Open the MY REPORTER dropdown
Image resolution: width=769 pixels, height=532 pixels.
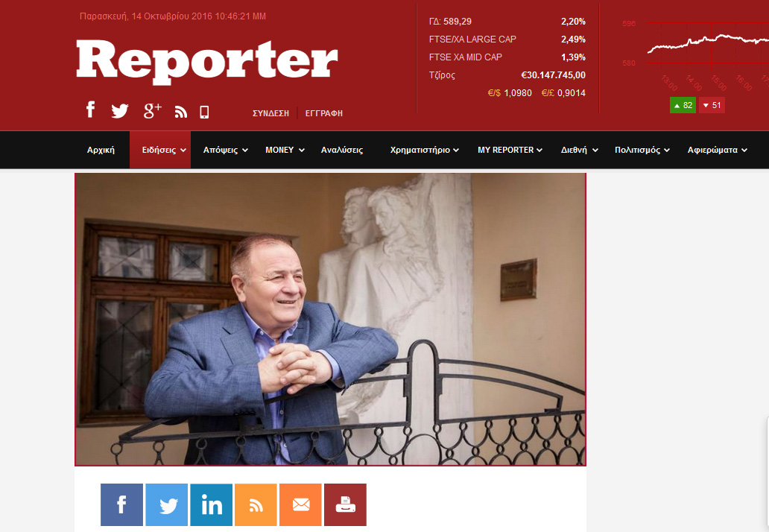coord(510,150)
